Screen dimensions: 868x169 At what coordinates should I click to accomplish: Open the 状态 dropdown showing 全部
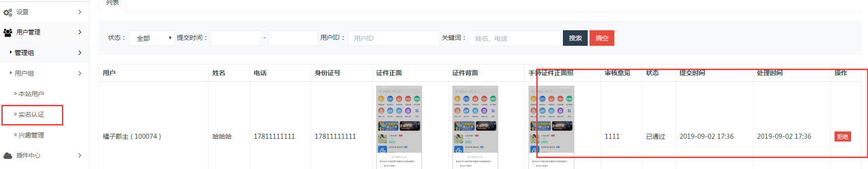point(152,38)
